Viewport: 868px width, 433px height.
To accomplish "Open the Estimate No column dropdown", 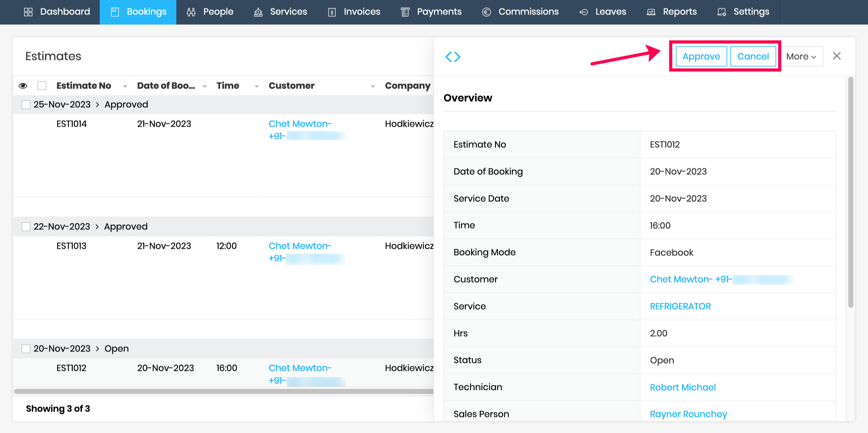I will pyautogui.click(x=125, y=86).
